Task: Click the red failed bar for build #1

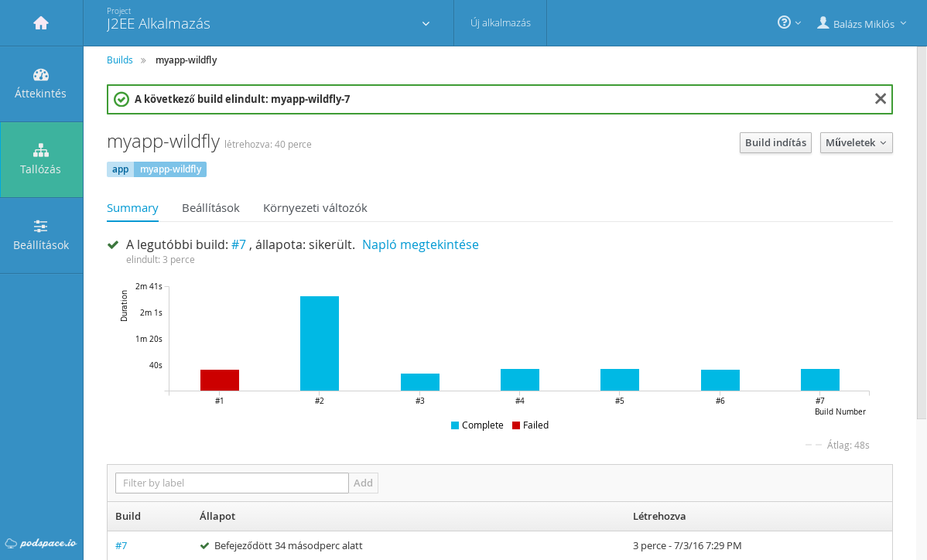Action: [219, 380]
